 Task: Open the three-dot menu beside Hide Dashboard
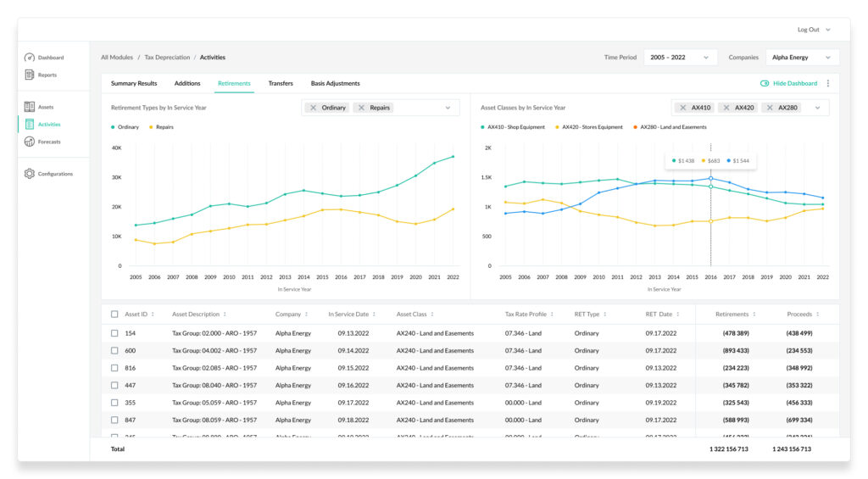point(828,83)
